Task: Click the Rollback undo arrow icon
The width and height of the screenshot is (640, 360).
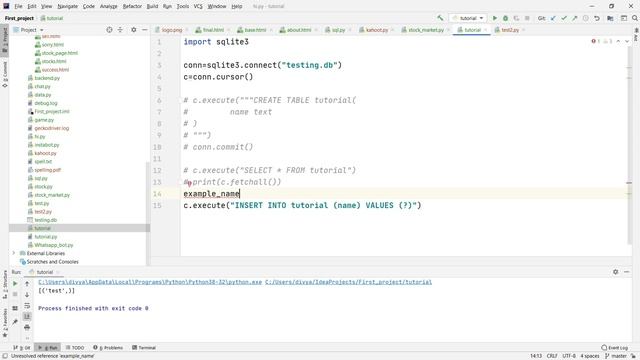Action: (597, 18)
